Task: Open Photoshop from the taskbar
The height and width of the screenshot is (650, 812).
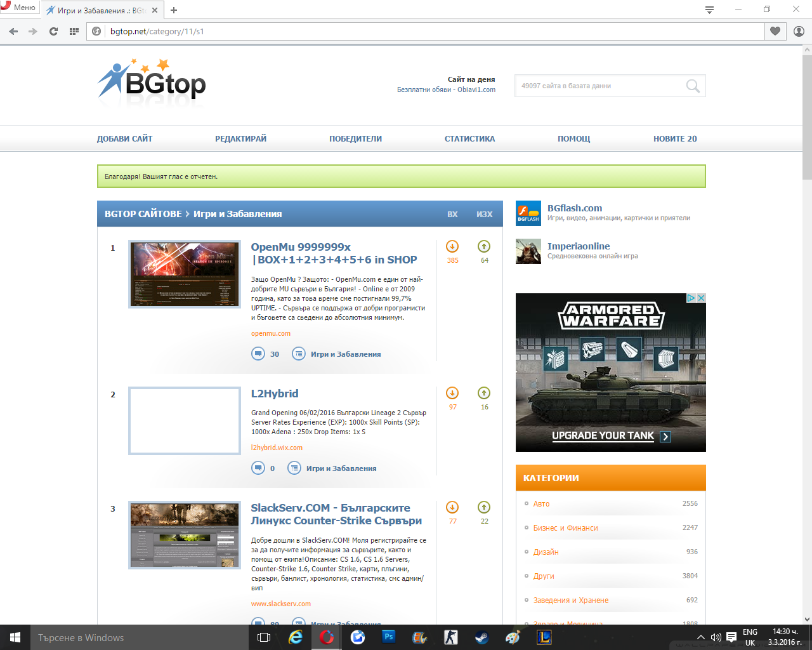Action: pyautogui.click(x=389, y=637)
